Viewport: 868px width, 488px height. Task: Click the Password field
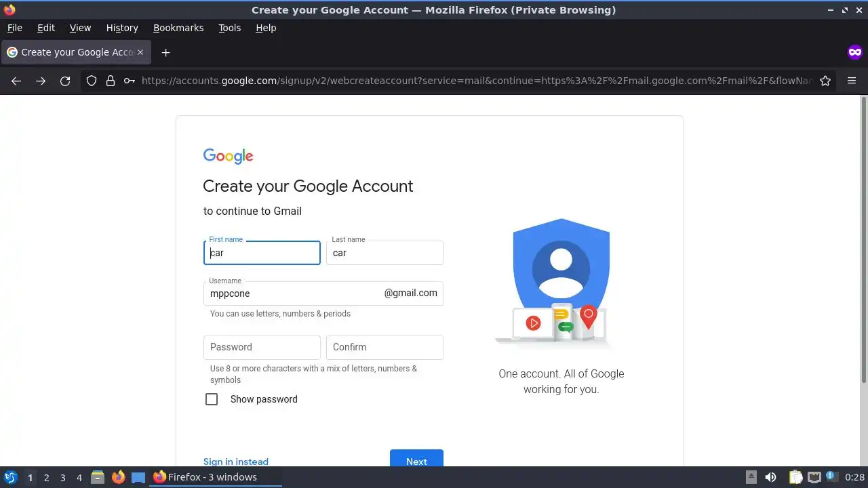tap(262, 347)
